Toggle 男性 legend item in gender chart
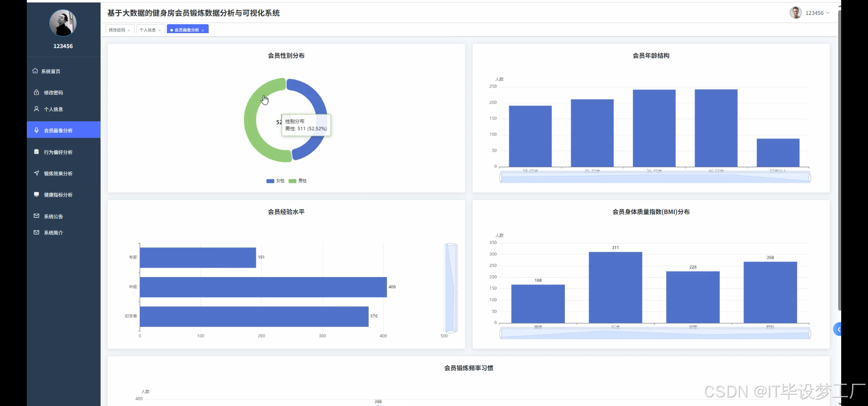 tap(298, 181)
